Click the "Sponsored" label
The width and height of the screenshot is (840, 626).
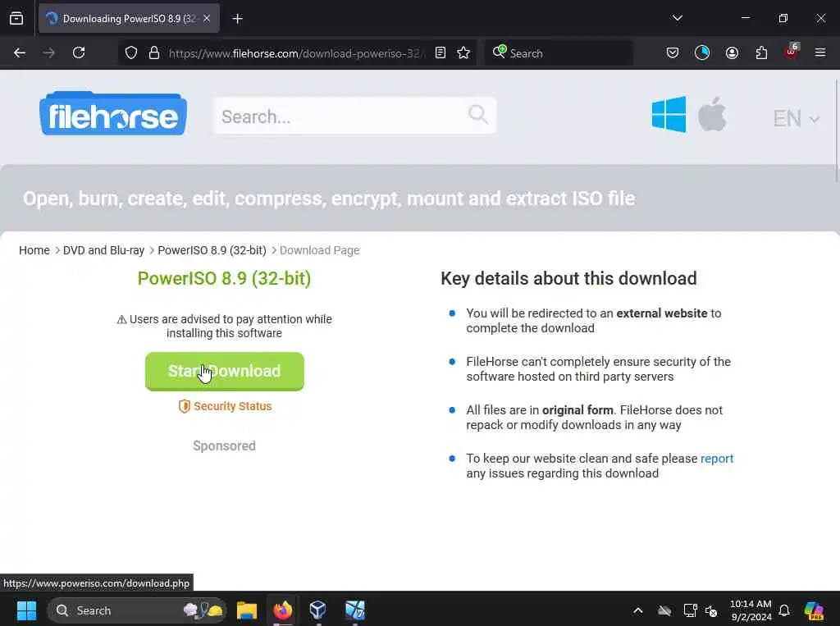tap(224, 446)
